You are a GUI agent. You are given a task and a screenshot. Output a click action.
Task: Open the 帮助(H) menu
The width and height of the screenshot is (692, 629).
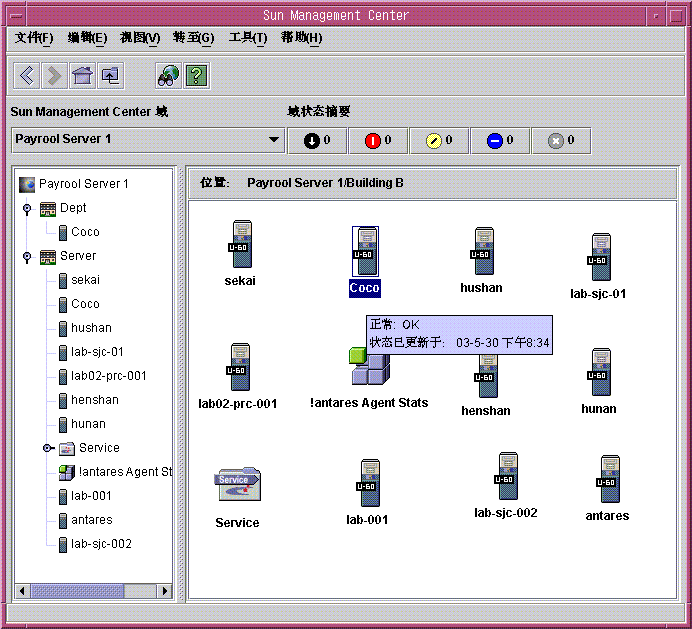(301, 38)
